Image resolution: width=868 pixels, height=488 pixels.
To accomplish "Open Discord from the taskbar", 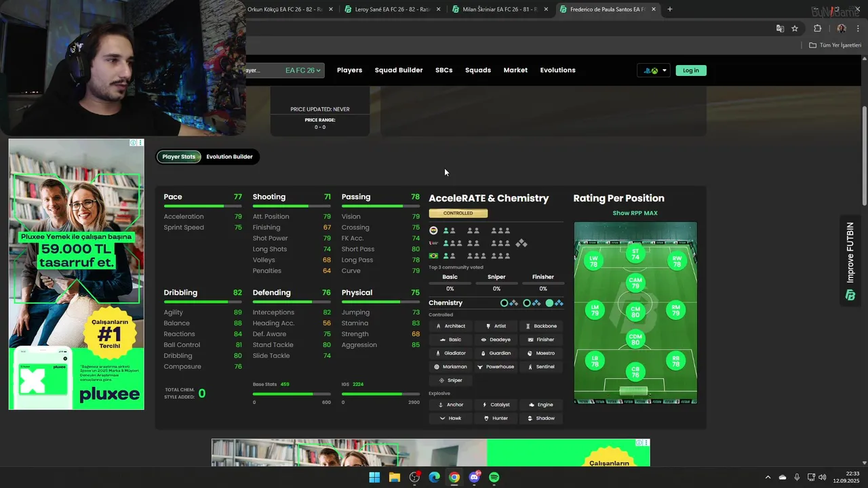I will [x=474, y=477].
